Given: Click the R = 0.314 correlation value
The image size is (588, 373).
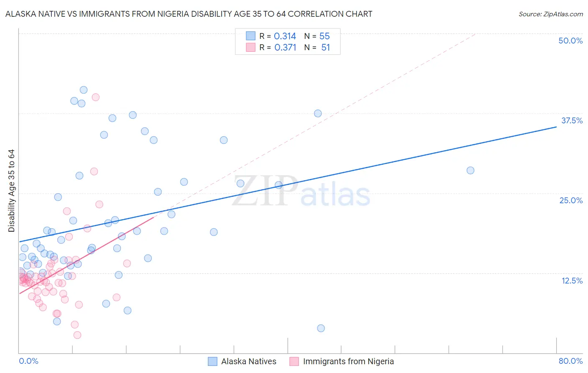Looking at the screenshot, I should 278,36.
